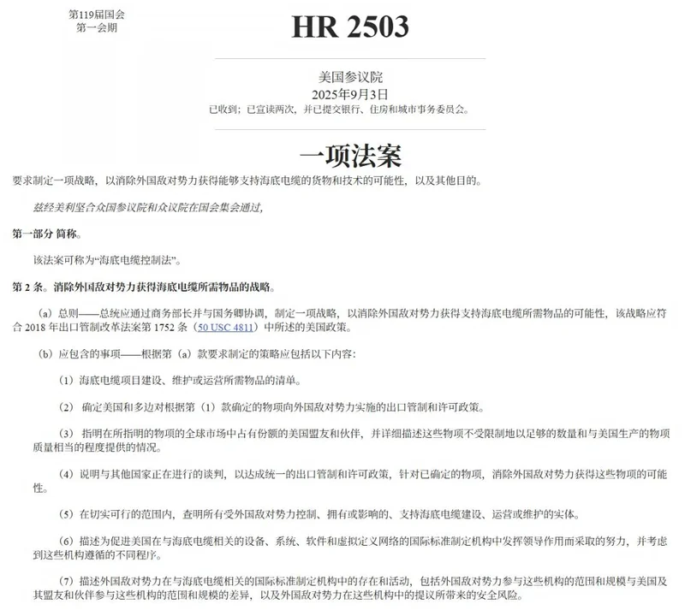685x616 pixels.
Task: Click the 第 2 条 section heading
Action: pos(144,287)
